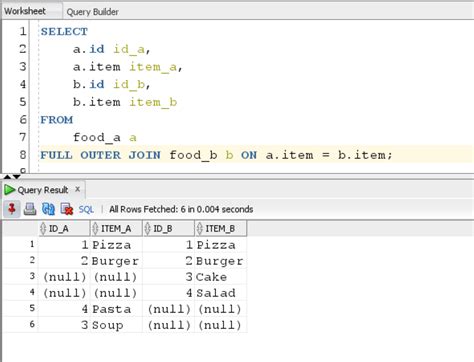The image size is (474, 362).
Task: Select the Burger cell in ITEM_B column
Action: [220, 261]
